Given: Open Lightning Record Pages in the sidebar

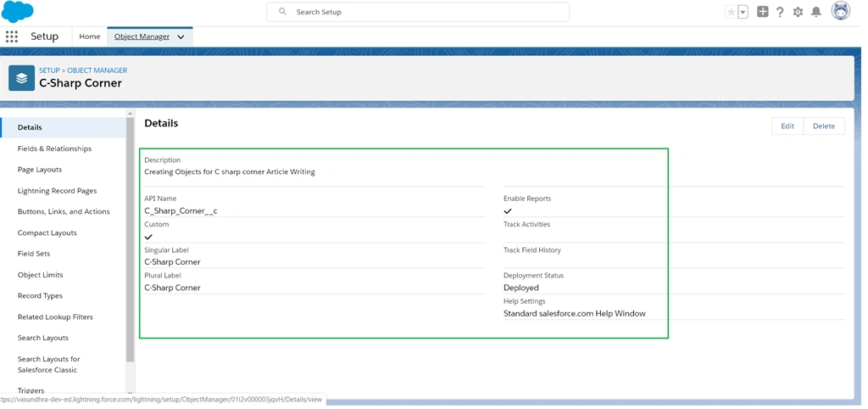Looking at the screenshot, I should pyautogui.click(x=57, y=191).
